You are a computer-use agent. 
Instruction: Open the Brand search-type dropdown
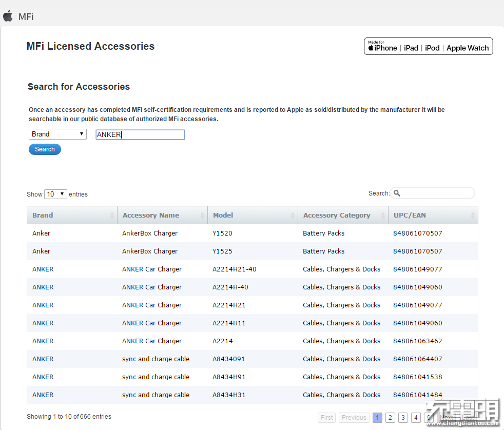tap(57, 134)
